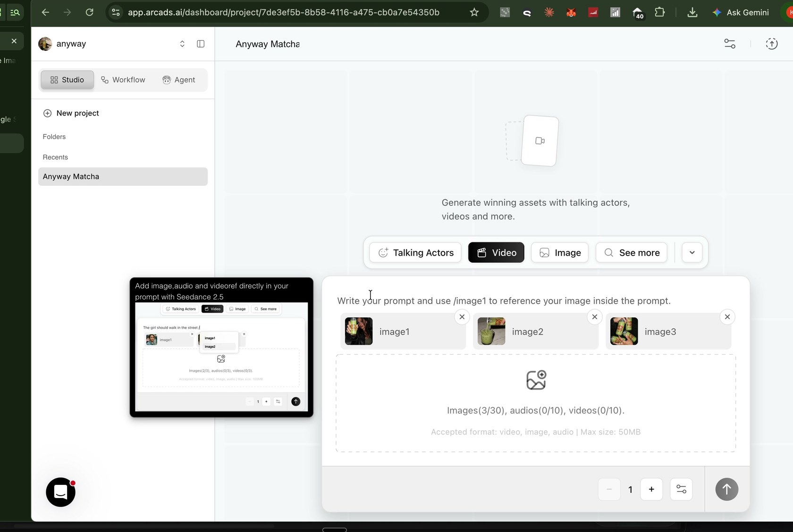Select the Image generation mode
Image resolution: width=793 pixels, height=532 pixels.
point(560,253)
